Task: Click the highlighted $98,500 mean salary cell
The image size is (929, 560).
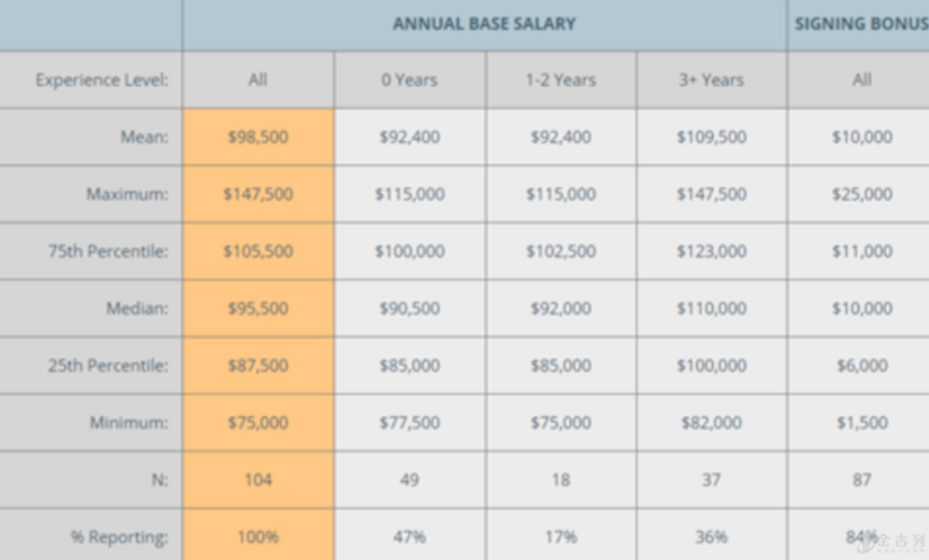Action: pos(258,137)
